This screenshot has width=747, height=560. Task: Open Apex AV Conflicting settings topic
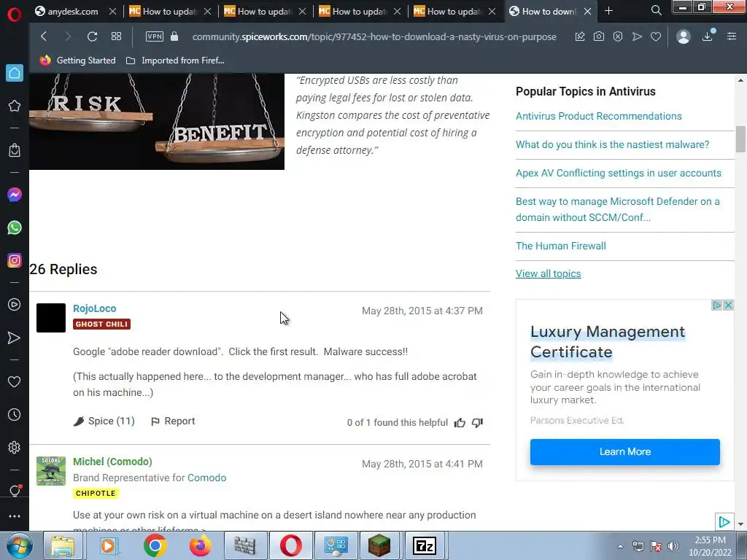(x=619, y=174)
